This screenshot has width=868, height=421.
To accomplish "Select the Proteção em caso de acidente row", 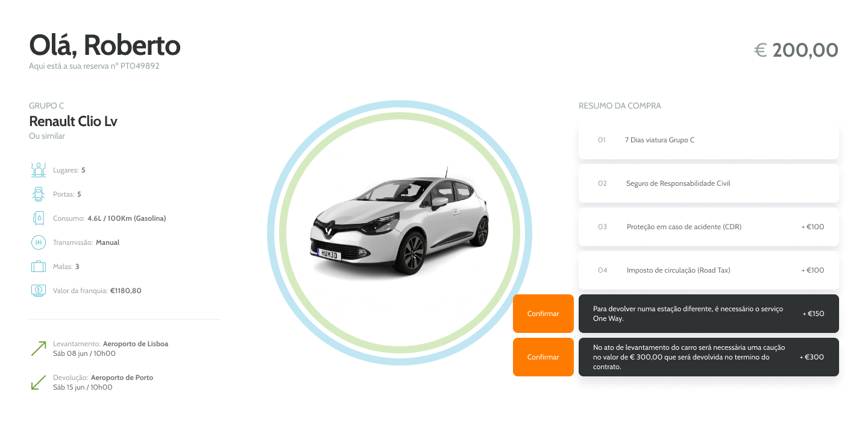I will (709, 227).
